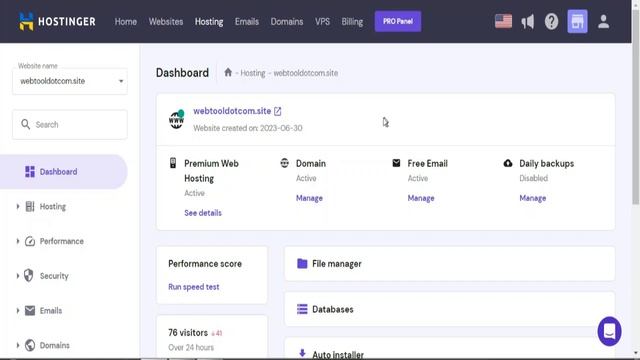Image resolution: width=640 pixels, height=360 pixels.
Task: Open Emails in top navigation
Action: pos(247,22)
